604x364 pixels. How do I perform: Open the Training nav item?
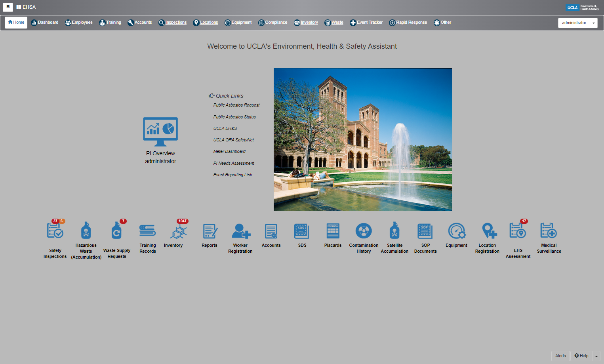click(110, 23)
